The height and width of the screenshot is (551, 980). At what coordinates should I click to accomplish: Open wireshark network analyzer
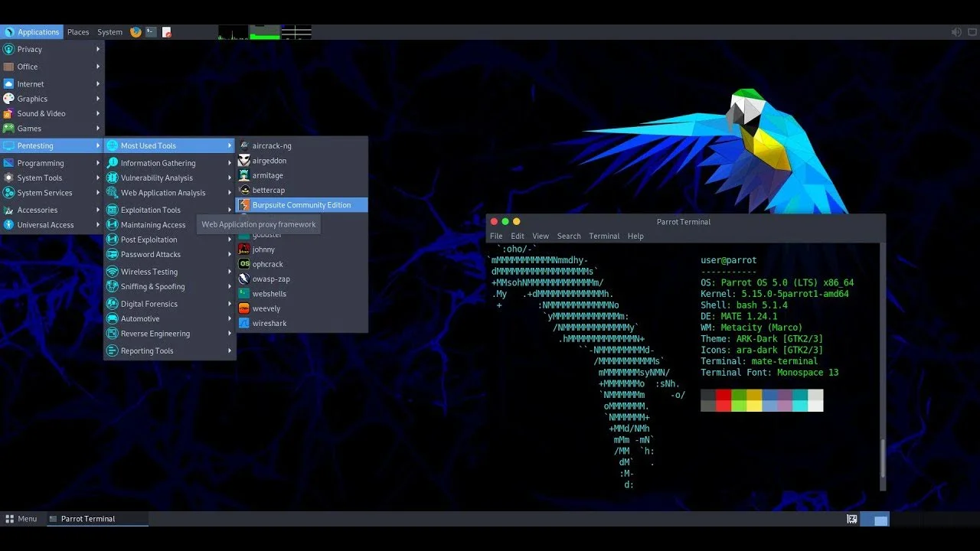(302, 324)
